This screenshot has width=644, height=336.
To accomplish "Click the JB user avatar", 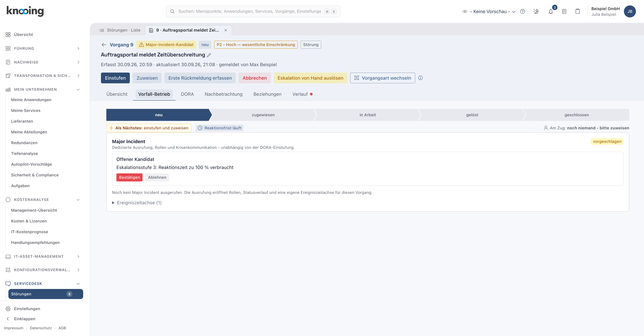I will click(x=630, y=12).
